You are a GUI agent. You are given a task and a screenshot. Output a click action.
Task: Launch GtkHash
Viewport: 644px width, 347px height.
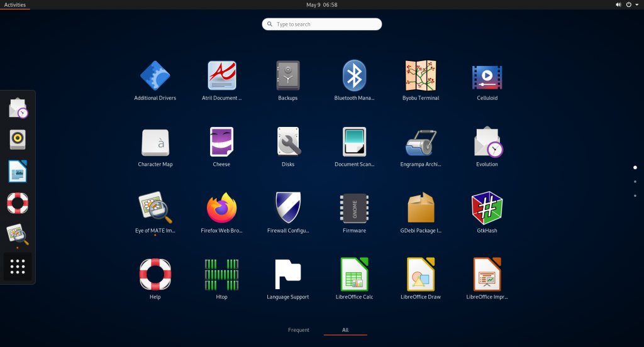click(x=487, y=212)
